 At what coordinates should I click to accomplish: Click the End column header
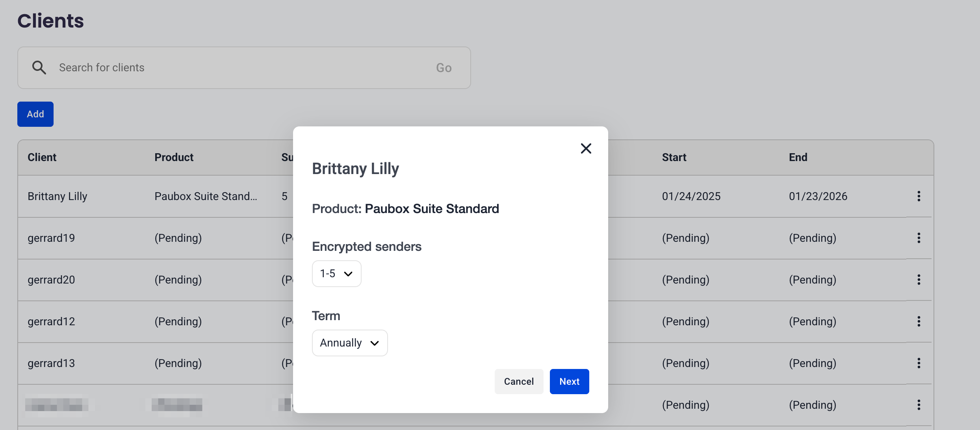(798, 158)
